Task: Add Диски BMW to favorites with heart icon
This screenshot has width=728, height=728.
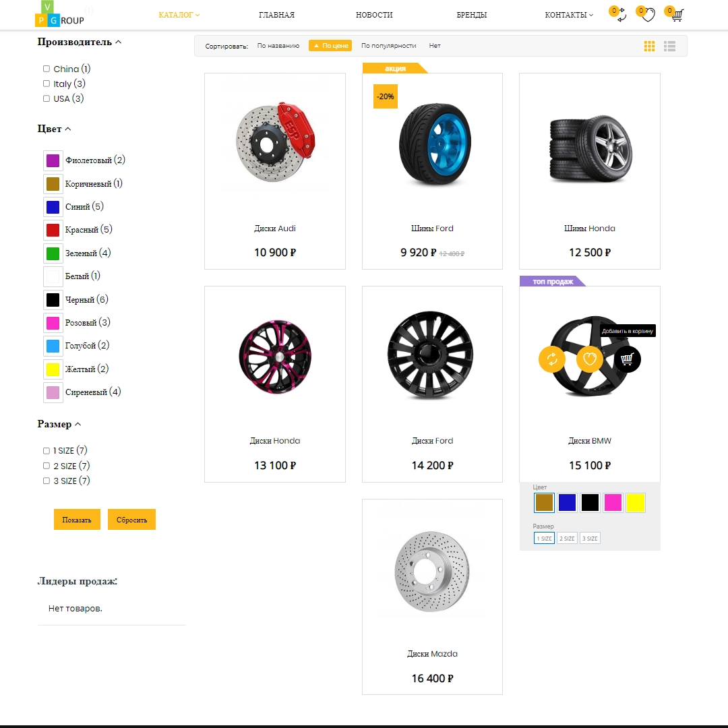Action: tap(590, 359)
